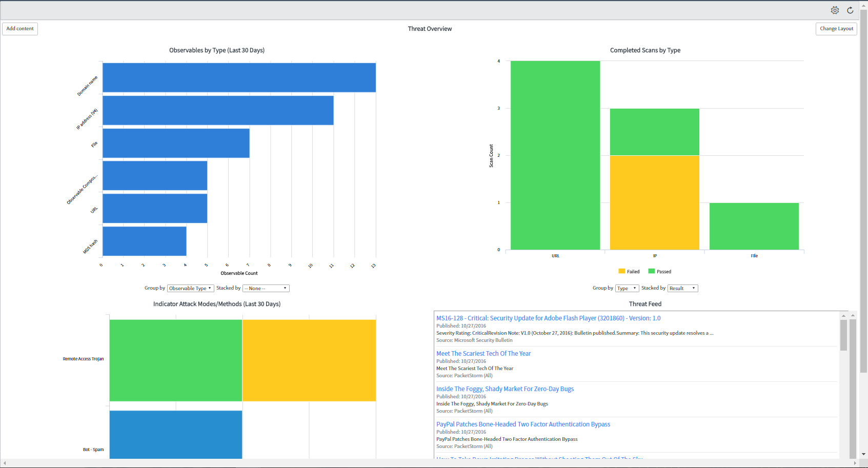Open the dashboard settings gear icon
The height and width of the screenshot is (468, 868).
[x=835, y=10]
